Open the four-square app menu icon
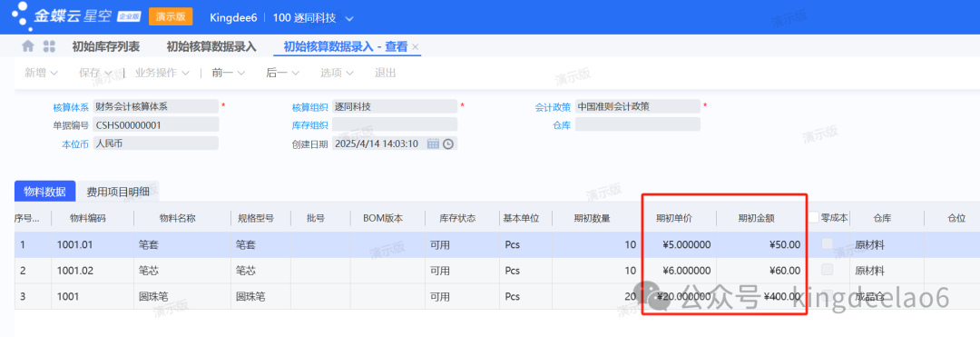980x337 pixels. [49, 46]
